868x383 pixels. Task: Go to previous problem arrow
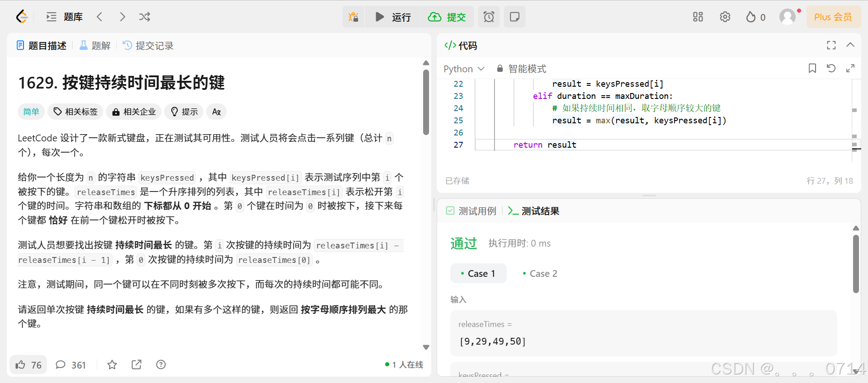coord(100,17)
